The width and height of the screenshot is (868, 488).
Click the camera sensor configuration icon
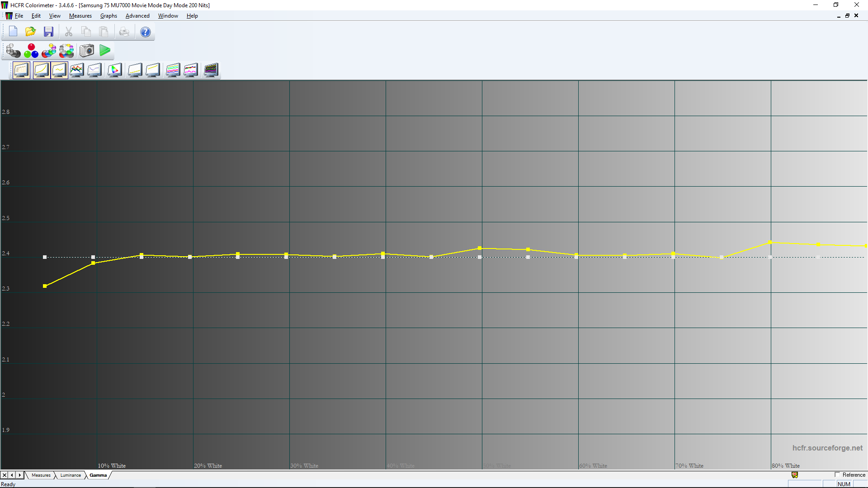coord(87,51)
